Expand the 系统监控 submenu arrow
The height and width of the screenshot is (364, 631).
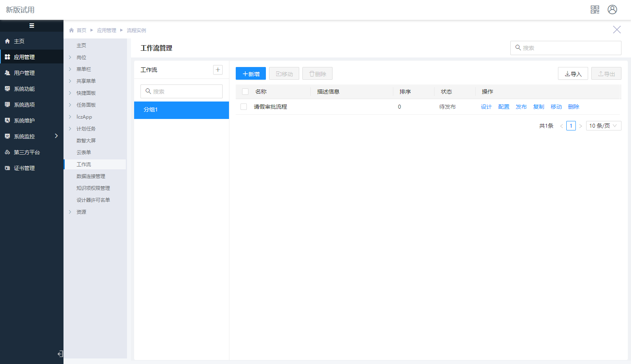(x=56, y=136)
